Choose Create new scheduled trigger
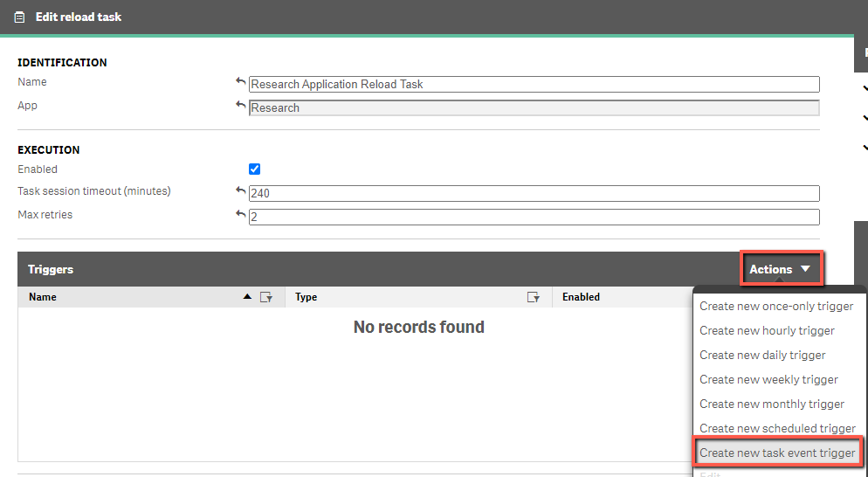 777,428
